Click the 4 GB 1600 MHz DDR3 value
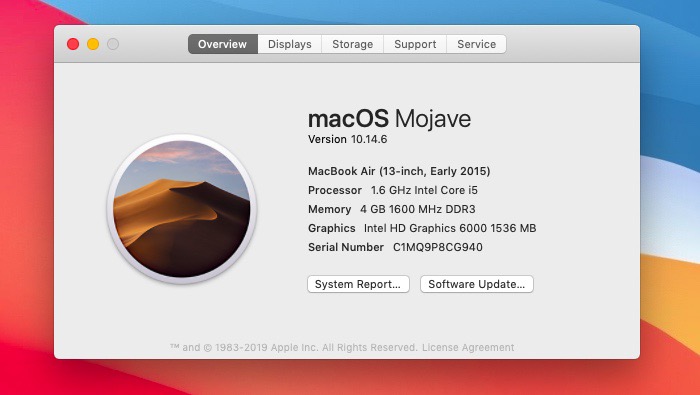The height and width of the screenshot is (395, 700). (417, 209)
